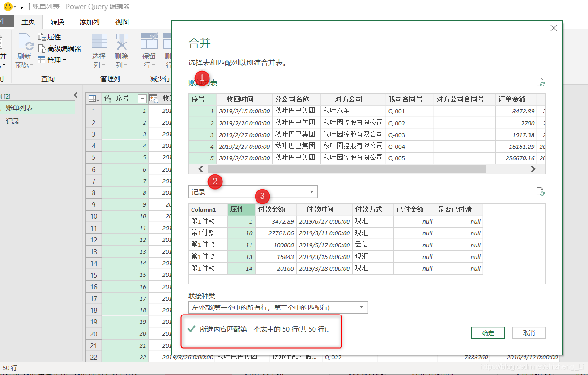This screenshot has width=588, height=375.
Task: Click the 3472.89 cell in 订单金额 column
Action: click(516, 111)
